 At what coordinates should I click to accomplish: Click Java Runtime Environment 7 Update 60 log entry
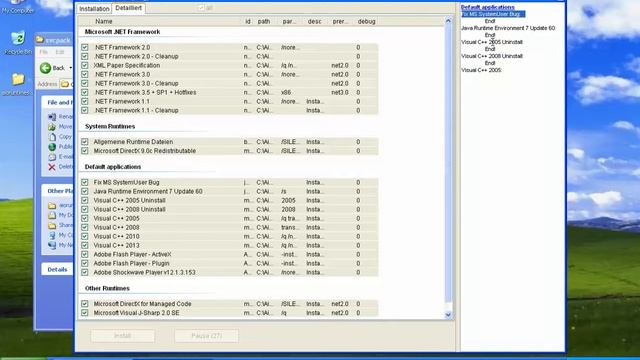(508, 28)
